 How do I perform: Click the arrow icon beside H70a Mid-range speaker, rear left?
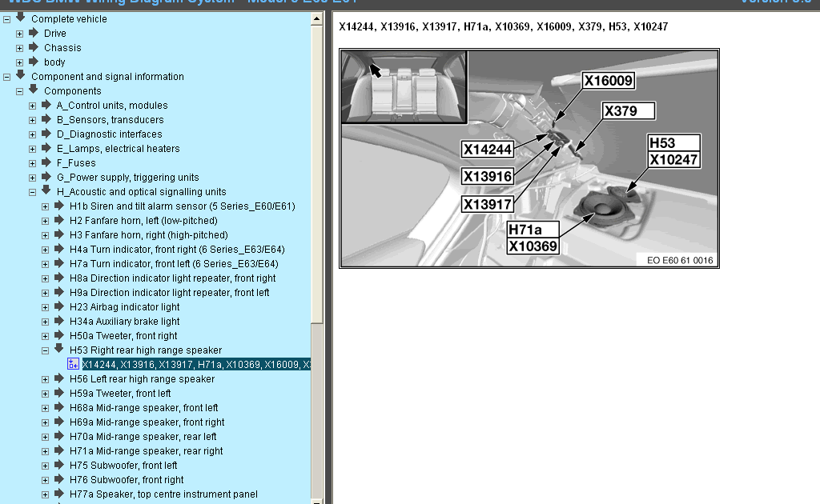pyautogui.click(x=59, y=436)
